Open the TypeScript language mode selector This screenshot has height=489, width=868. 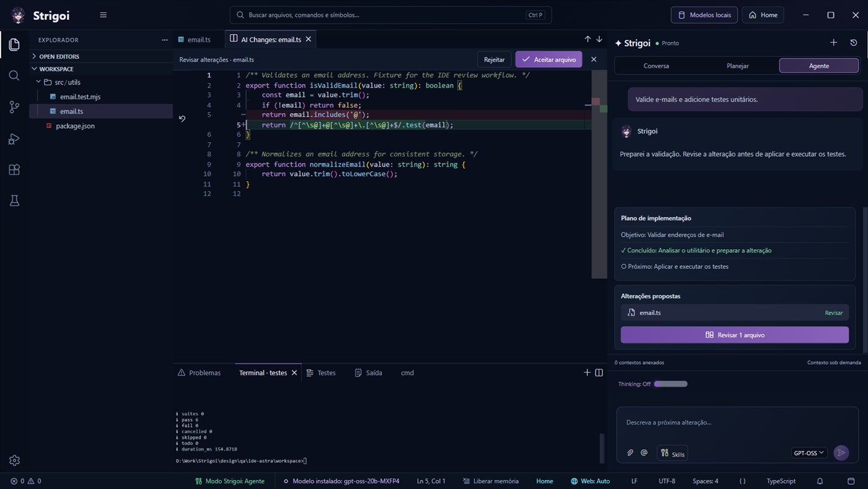point(780,481)
